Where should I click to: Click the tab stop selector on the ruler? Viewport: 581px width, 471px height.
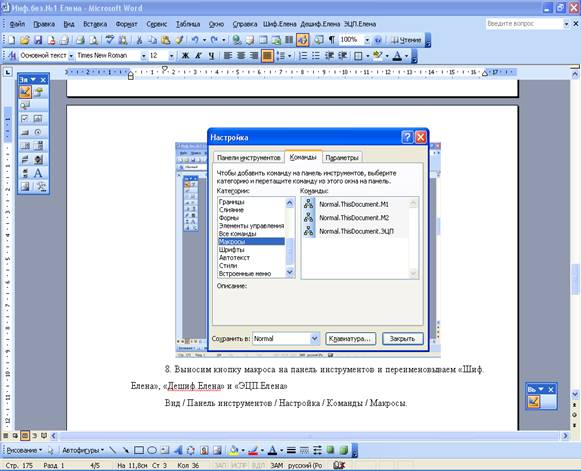coord(7,72)
